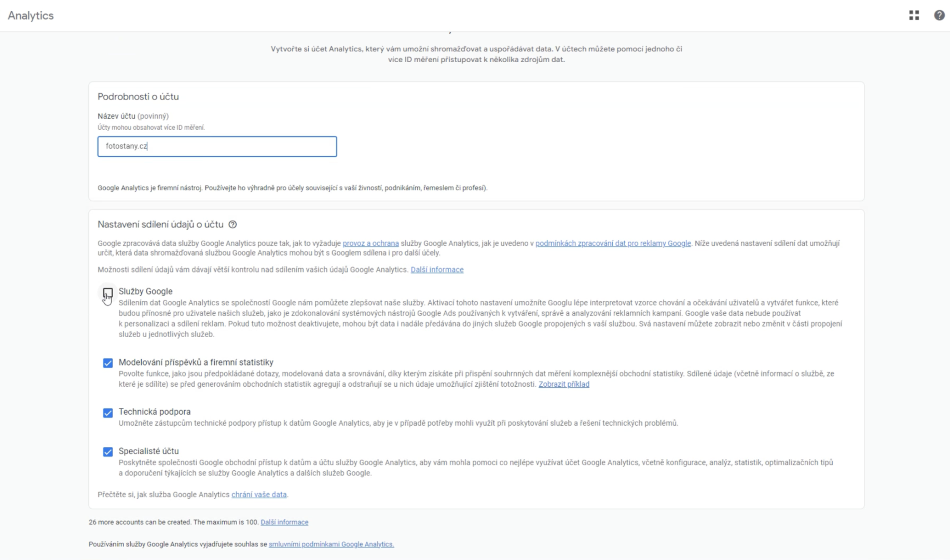Image resolution: width=950 pixels, height=560 pixels.
Task: Open Další informace link about account maximum
Action: tap(284, 522)
